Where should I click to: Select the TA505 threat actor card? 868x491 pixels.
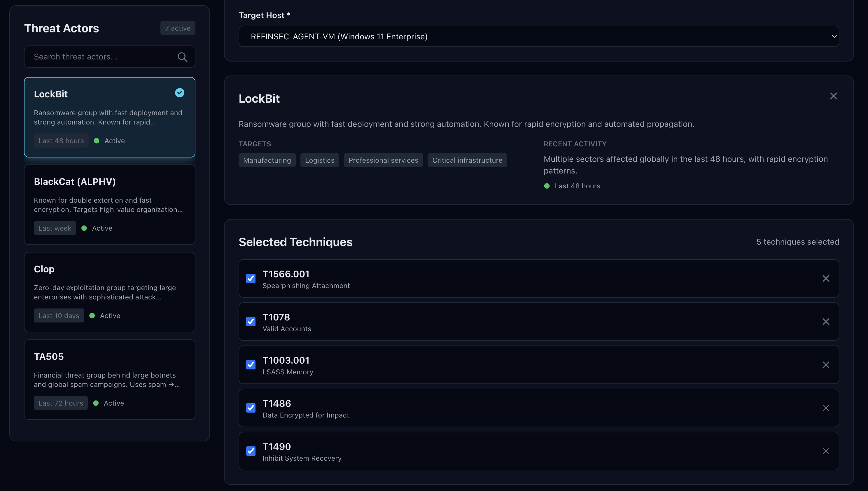109,379
